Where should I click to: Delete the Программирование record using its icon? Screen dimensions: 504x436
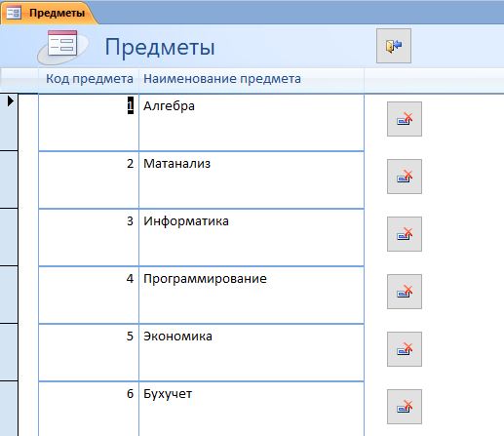click(x=405, y=292)
